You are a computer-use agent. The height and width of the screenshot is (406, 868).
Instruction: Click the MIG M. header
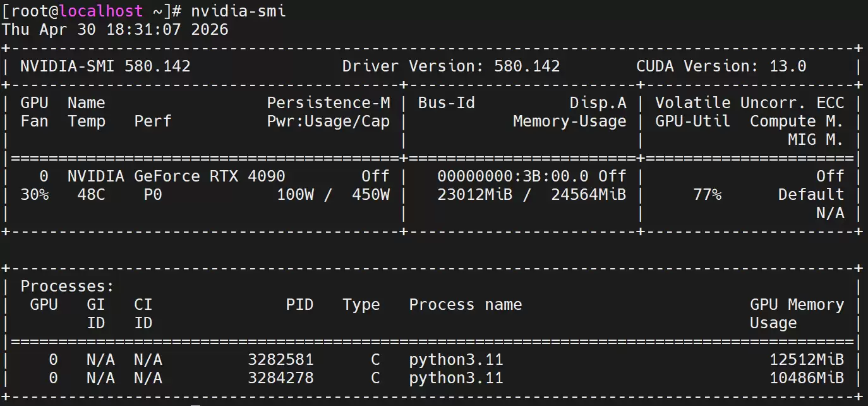pyautogui.click(x=816, y=140)
